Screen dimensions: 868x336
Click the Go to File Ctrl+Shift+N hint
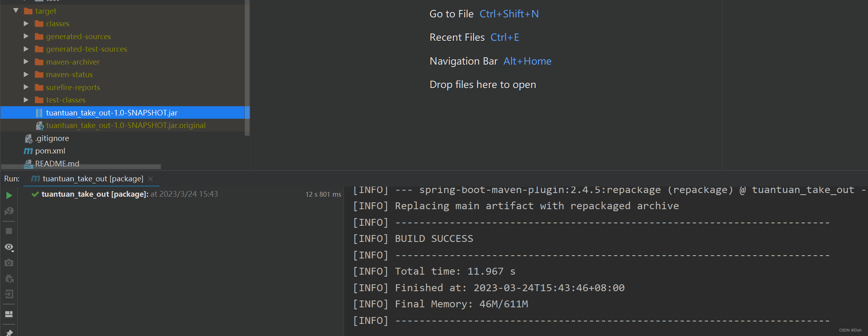coord(484,14)
